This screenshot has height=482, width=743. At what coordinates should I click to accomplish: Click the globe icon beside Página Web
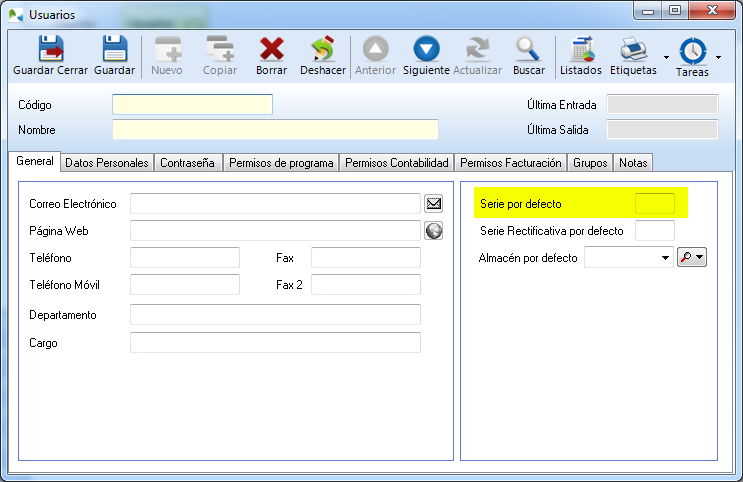click(434, 231)
